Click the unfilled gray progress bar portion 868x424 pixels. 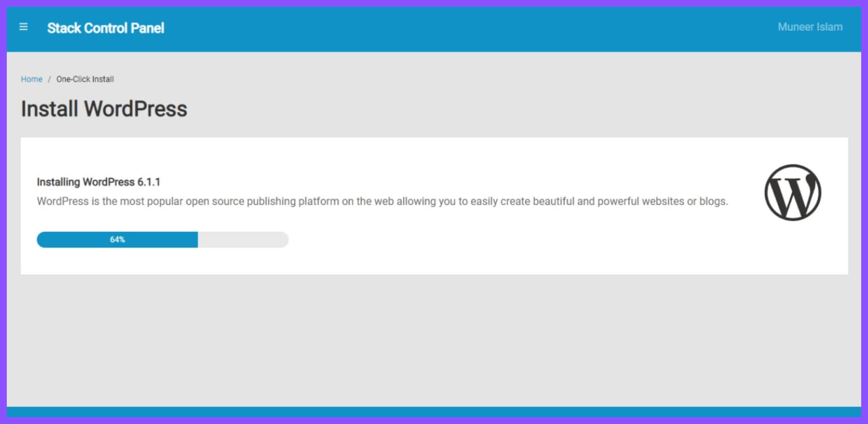coord(243,240)
